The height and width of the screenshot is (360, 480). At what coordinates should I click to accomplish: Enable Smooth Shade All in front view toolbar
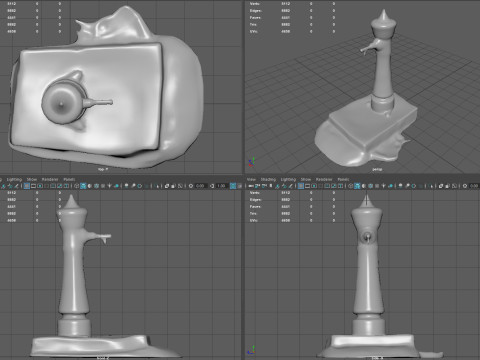click(357, 186)
